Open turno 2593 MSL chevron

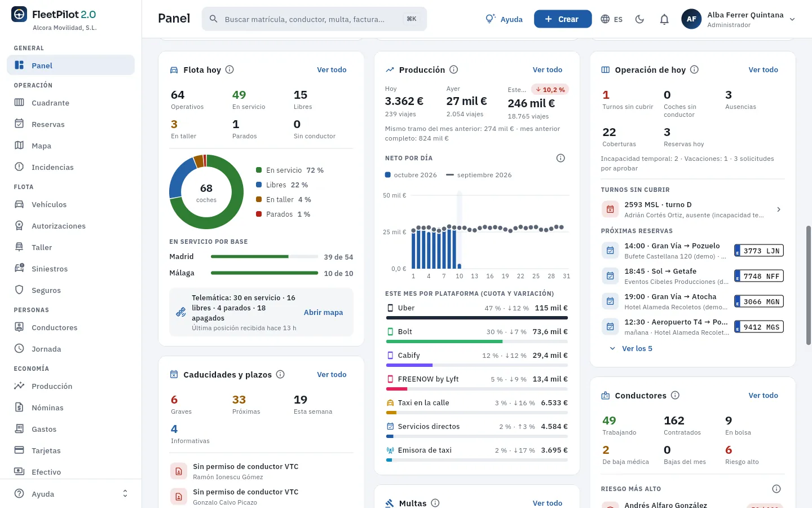point(779,209)
